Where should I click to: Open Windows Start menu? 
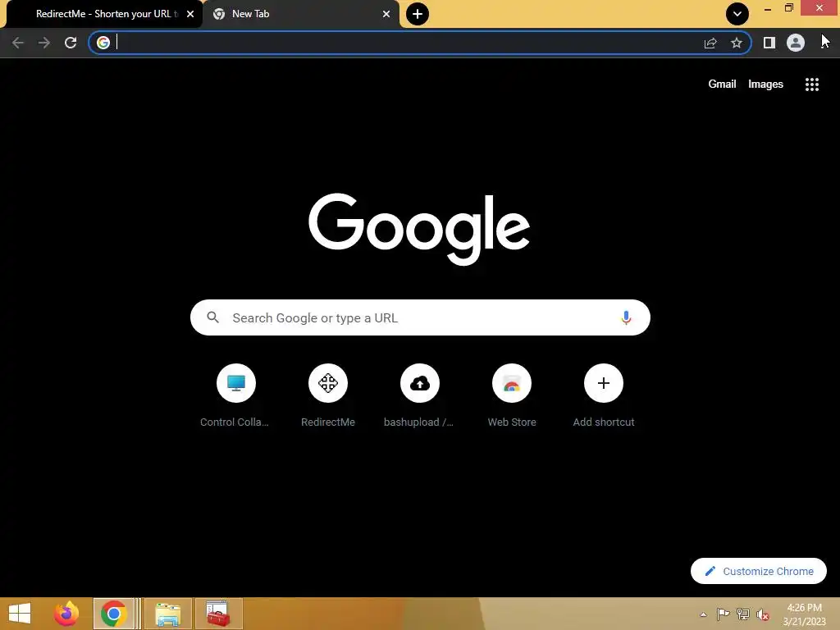click(20, 614)
